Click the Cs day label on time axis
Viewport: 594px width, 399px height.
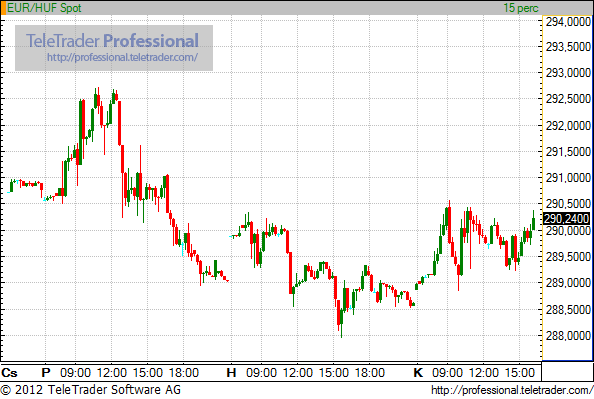tap(9, 373)
